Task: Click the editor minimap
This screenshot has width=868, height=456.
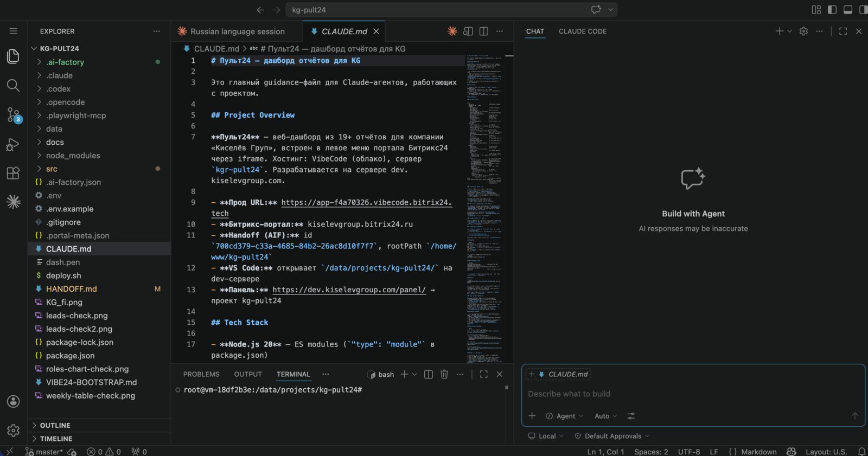Action: [x=484, y=208]
